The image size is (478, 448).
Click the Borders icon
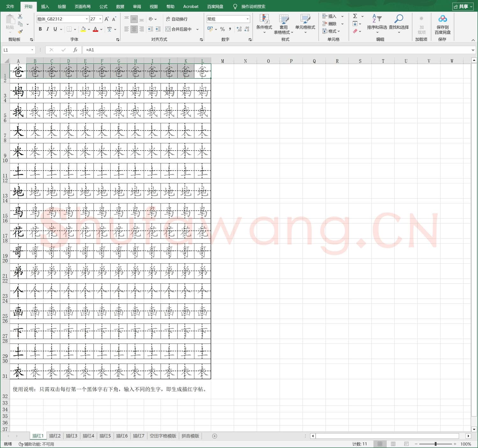(69, 29)
